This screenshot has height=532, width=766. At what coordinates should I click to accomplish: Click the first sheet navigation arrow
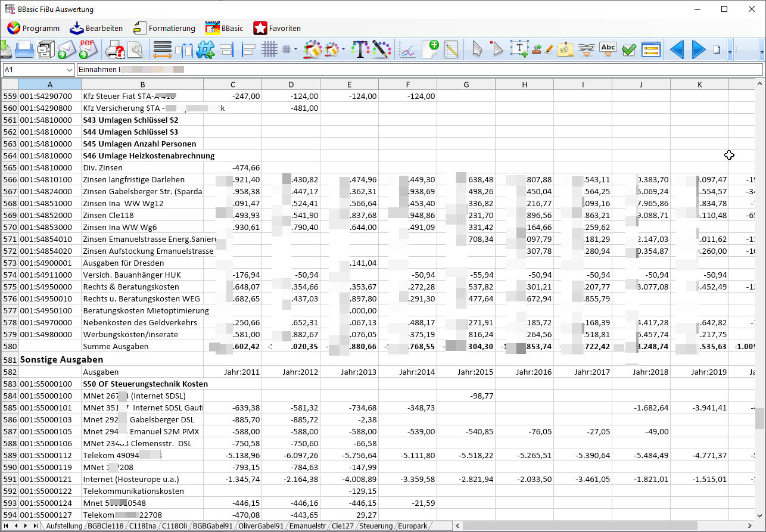pos(7,526)
